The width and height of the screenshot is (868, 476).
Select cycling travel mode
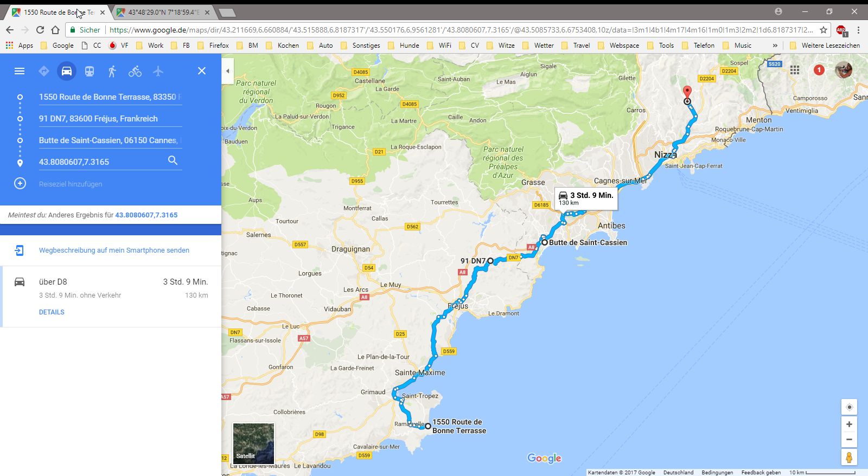click(135, 71)
